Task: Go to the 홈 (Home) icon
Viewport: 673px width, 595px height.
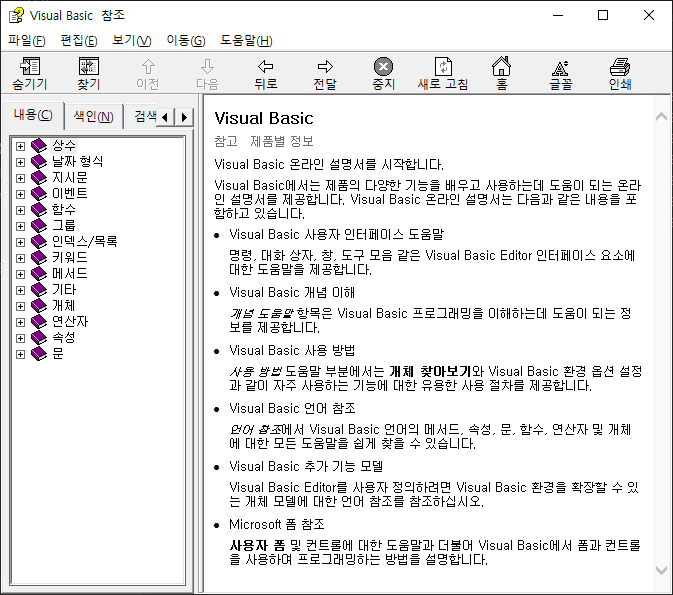Action: (501, 66)
